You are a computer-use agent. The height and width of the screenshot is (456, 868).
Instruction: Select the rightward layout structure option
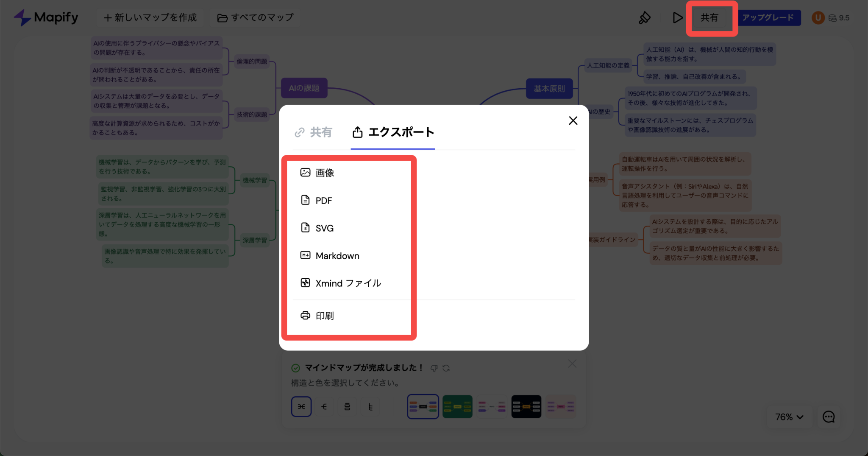324,406
